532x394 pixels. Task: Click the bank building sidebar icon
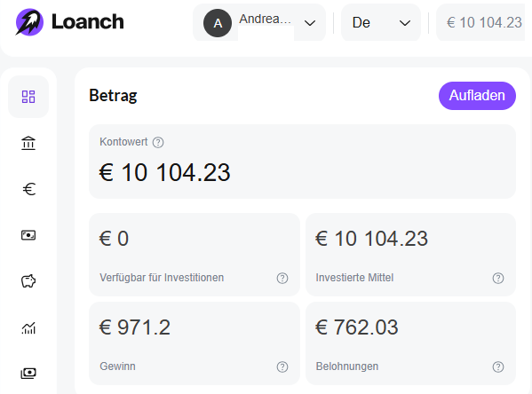click(x=28, y=143)
